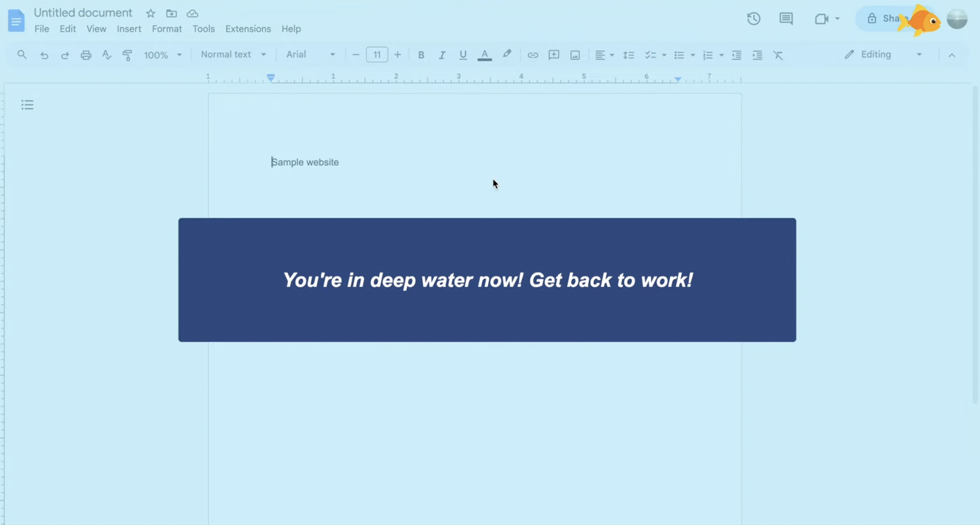Click the goldfish extension icon
980x525 pixels.
point(919,21)
